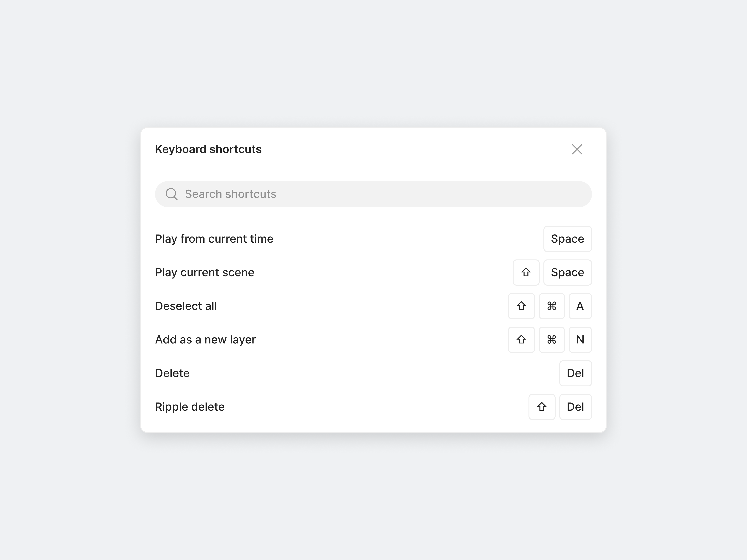Click the Search shortcuts input field
Viewport: 747px width, 560px height.
(373, 194)
